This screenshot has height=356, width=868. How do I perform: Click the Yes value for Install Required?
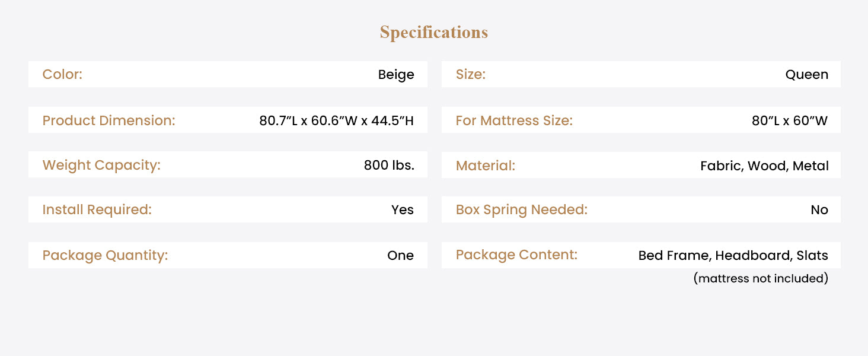click(x=402, y=210)
